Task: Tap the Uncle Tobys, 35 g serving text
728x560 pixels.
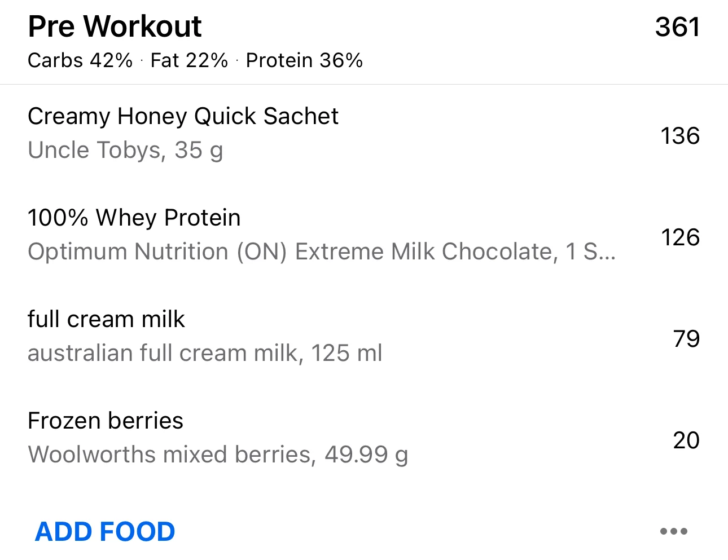Action: 125,150
